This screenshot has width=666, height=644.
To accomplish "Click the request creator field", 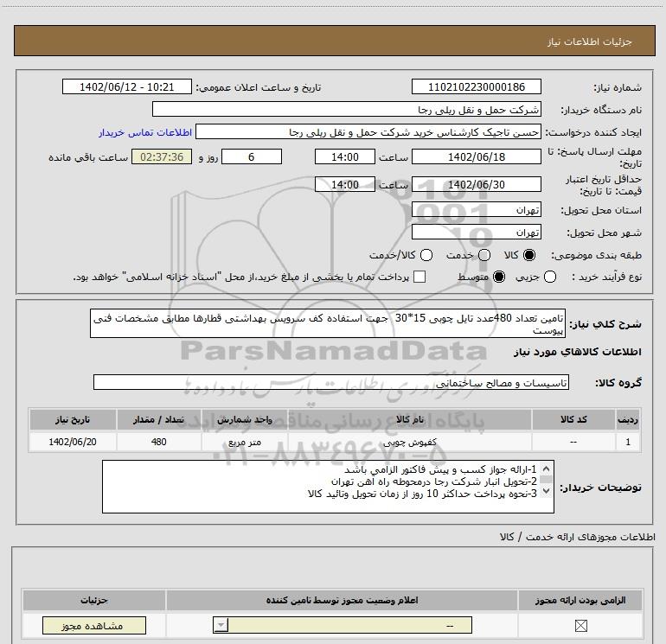I will click(x=368, y=132).
